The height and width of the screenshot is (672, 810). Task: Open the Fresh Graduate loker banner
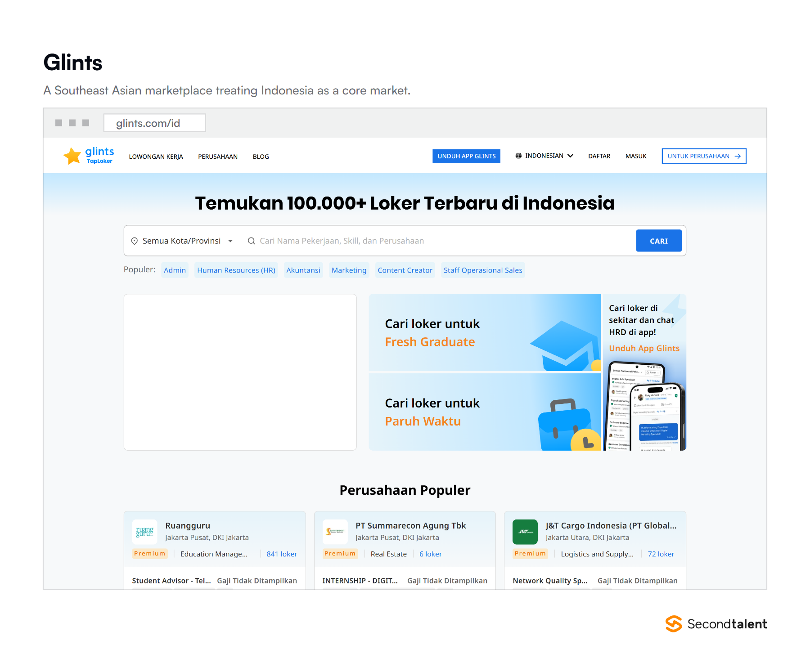[485, 333]
